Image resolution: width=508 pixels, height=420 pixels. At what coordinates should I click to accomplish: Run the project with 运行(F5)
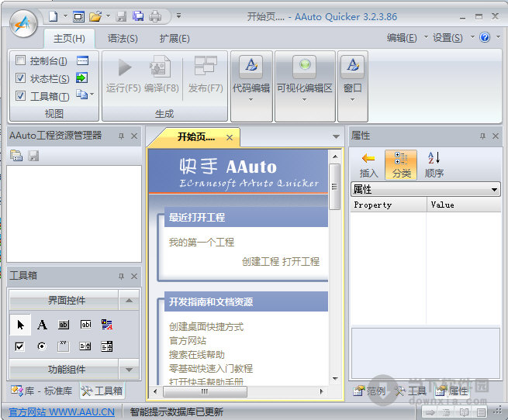pyautogui.click(x=123, y=74)
